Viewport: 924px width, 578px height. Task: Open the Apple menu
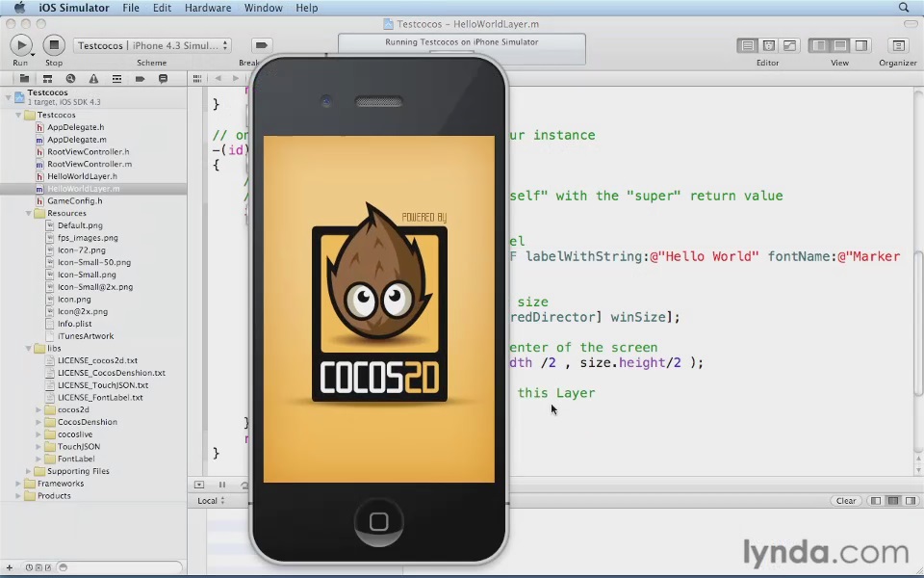[19, 8]
